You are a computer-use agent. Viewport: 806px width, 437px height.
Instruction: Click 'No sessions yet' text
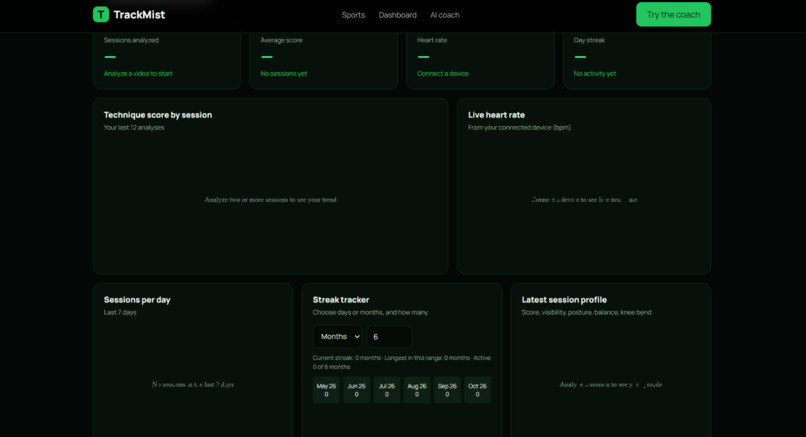(284, 74)
